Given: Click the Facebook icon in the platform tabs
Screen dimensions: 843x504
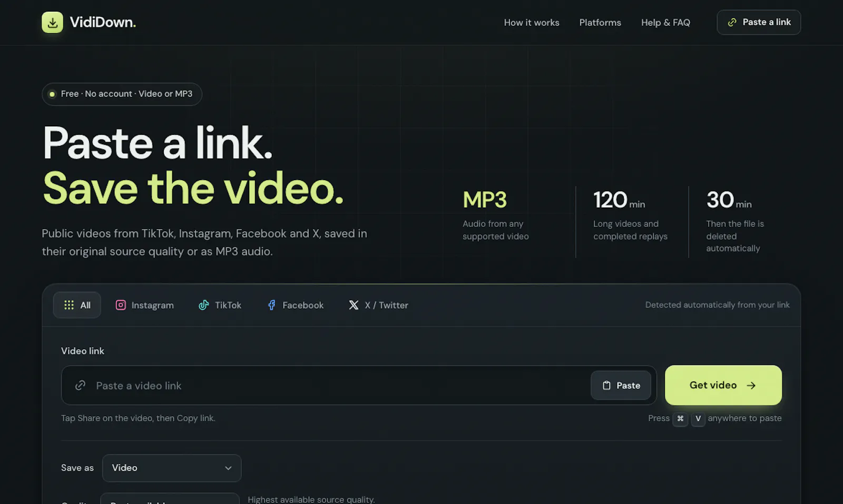Looking at the screenshot, I should tap(271, 305).
